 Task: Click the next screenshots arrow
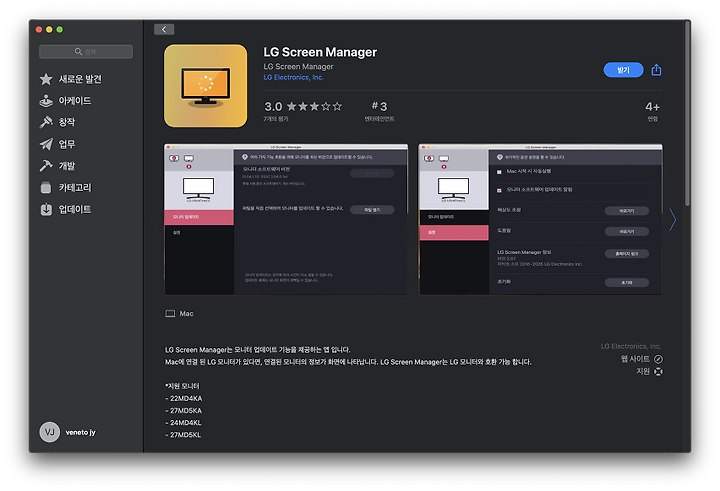click(x=673, y=220)
